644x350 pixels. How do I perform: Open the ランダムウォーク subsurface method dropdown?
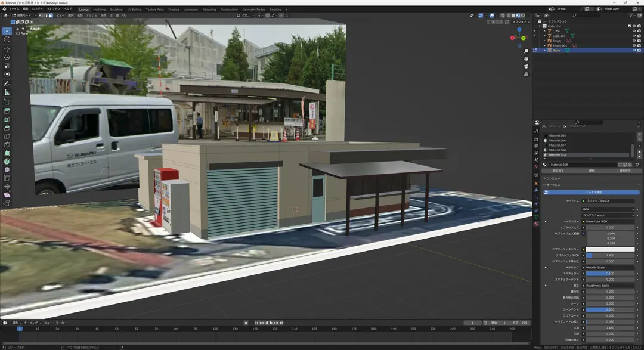point(608,215)
